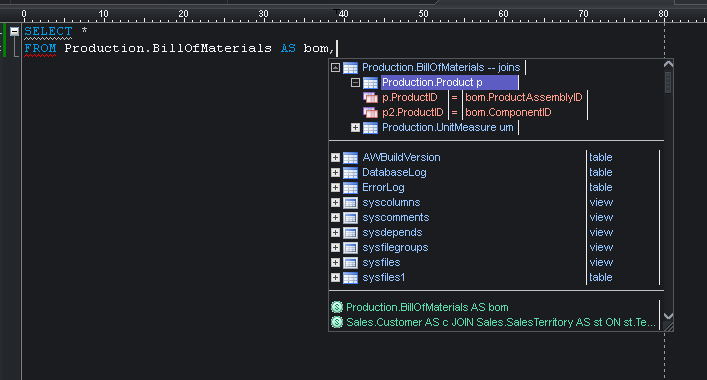This screenshot has height=380, width=707.
Task: Click the scroll down arrow of suggestion list
Action: tap(669, 316)
